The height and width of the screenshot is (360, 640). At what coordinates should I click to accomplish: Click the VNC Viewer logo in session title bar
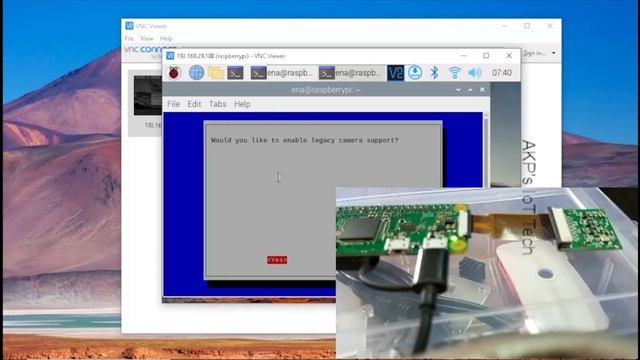(170, 56)
